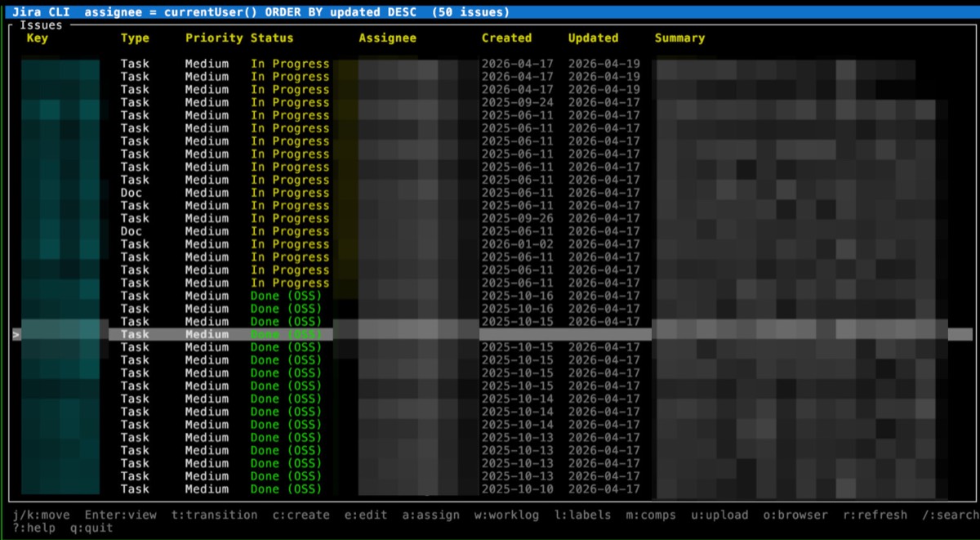The height and width of the screenshot is (540, 980).
Task: Click the r:refresh shortcut hint
Action: (x=875, y=515)
